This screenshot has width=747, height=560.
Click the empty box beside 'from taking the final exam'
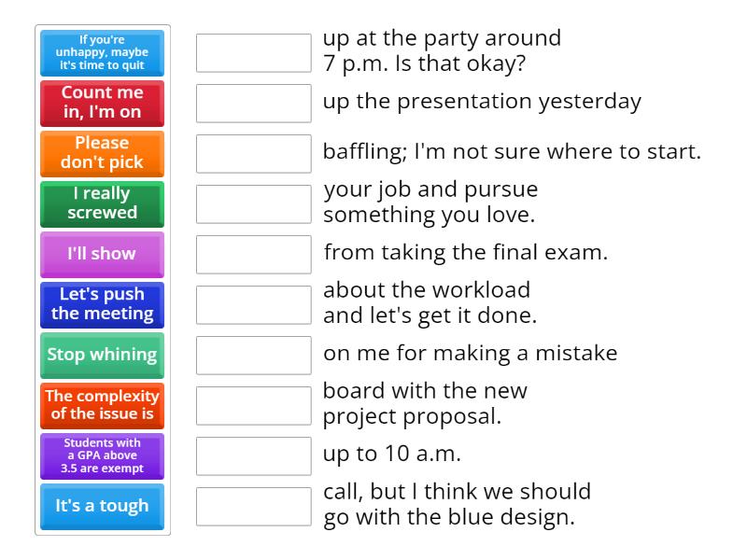tap(254, 255)
